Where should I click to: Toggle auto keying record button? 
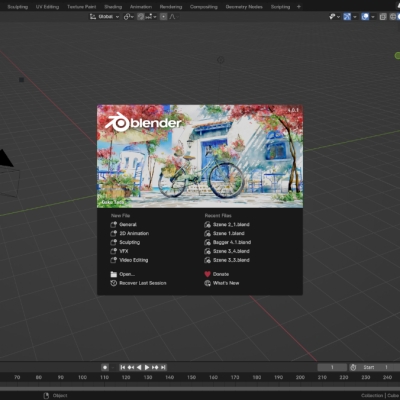pyautogui.click(x=105, y=367)
